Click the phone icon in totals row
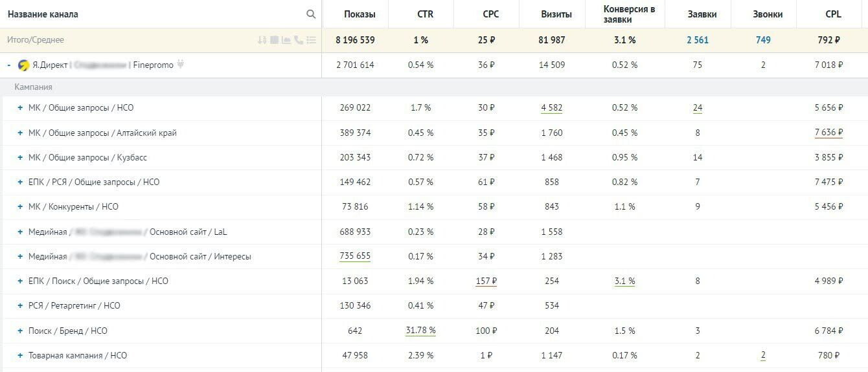Viewport: 868px width, 372px height. (299, 40)
